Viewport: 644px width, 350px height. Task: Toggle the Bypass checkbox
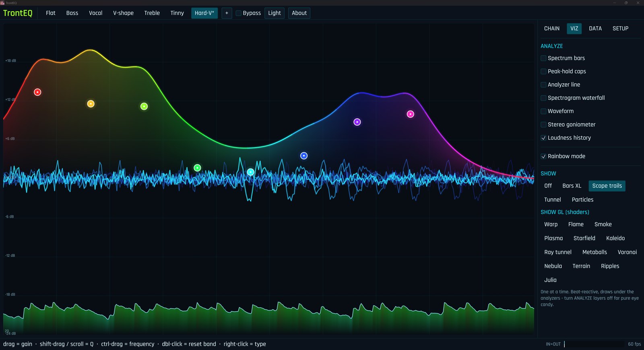coord(238,13)
